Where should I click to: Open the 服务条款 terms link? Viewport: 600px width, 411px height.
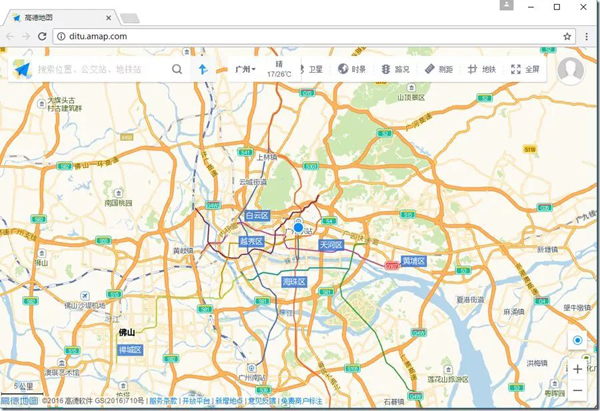point(163,401)
